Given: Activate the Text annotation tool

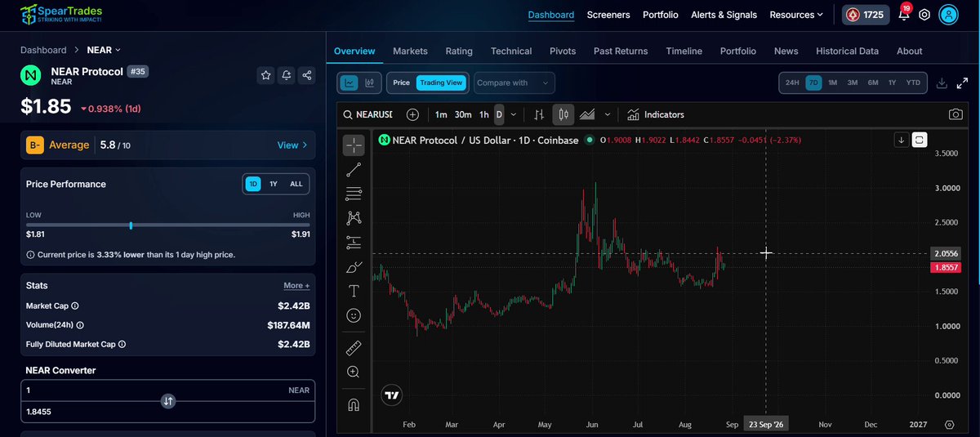Looking at the screenshot, I should [x=354, y=291].
